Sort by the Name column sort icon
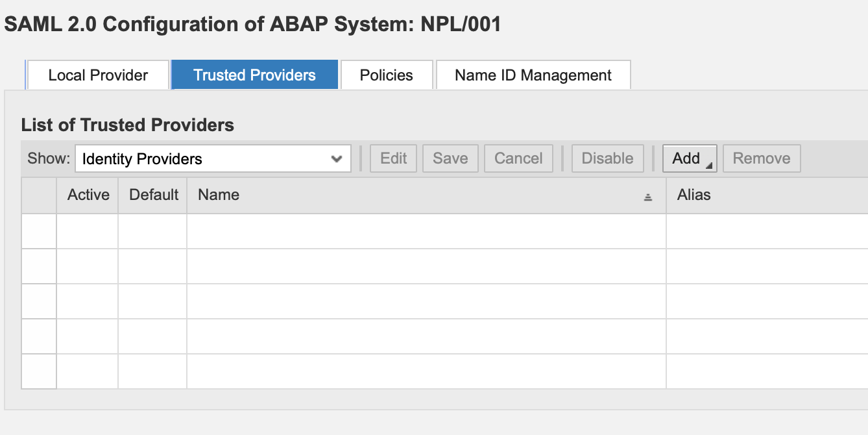This screenshot has width=868, height=435. tap(647, 197)
